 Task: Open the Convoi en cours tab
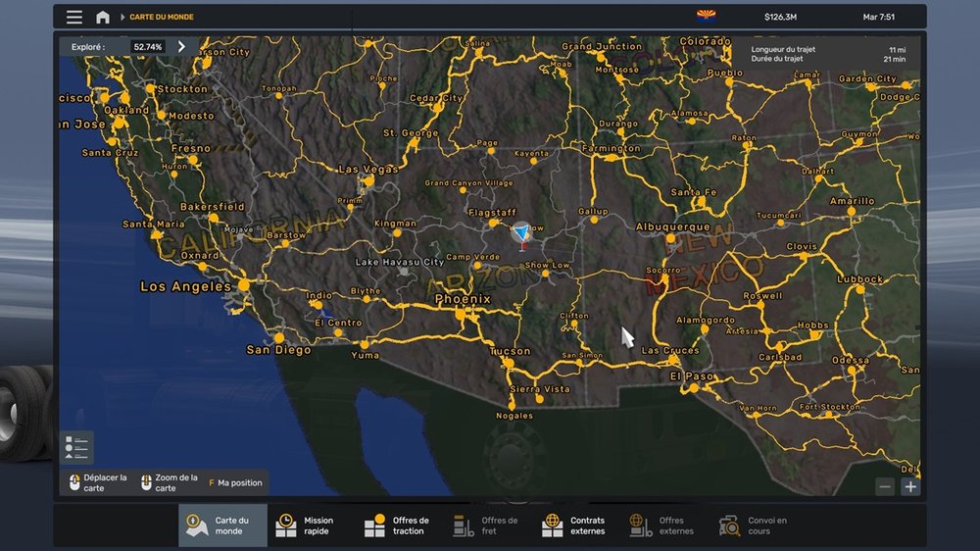[x=755, y=526]
